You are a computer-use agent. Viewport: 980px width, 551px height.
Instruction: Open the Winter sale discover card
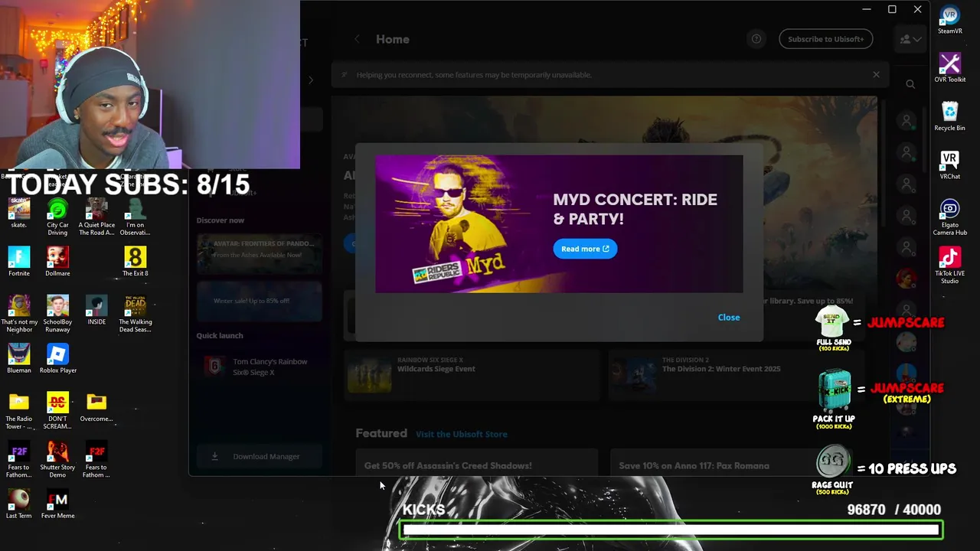point(259,301)
